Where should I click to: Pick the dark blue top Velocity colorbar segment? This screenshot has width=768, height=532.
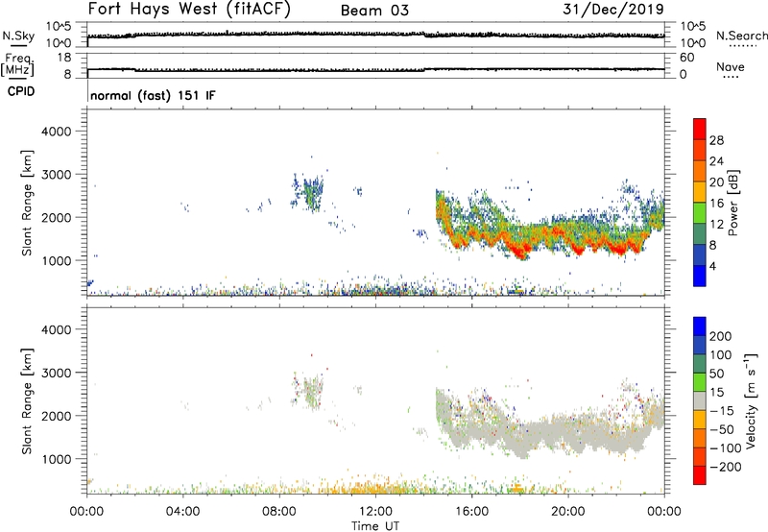point(700,326)
